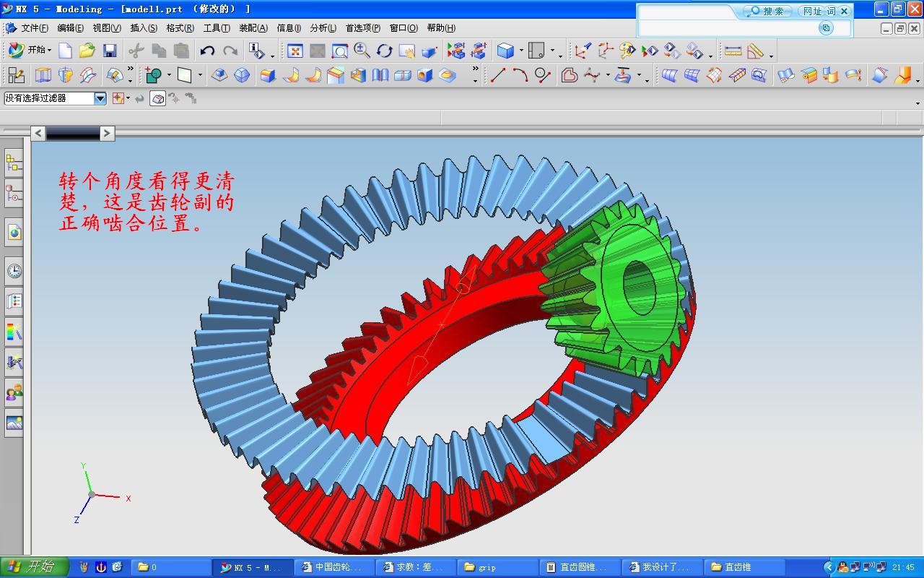This screenshot has height=578, width=924.
Task: Expand the Boolean Unite dropdown arrow
Action: [x=169, y=75]
